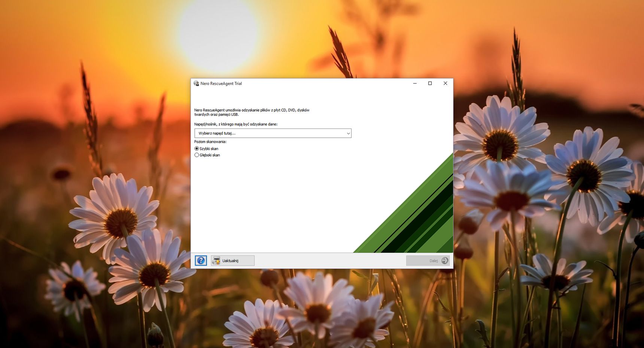Maximize the Nero RescueAgent window
This screenshot has width=644, height=348.
tap(430, 84)
